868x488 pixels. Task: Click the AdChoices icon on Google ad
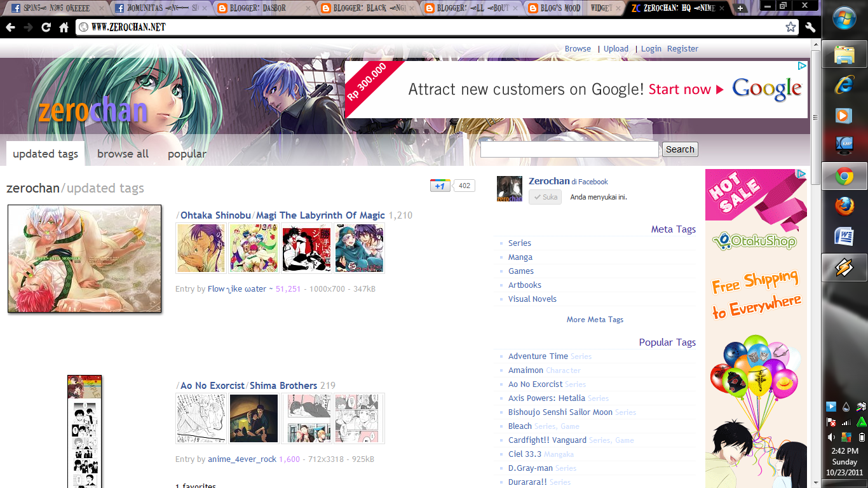click(803, 65)
